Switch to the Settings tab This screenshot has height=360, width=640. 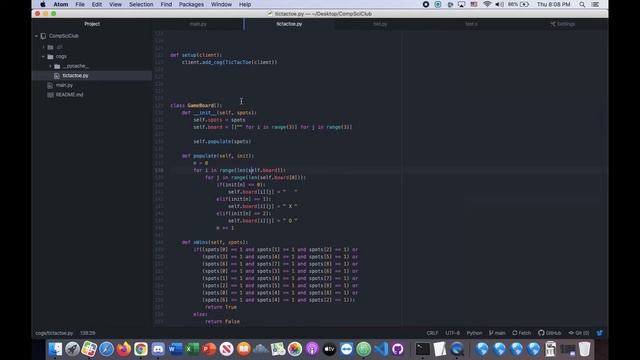click(x=562, y=24)
